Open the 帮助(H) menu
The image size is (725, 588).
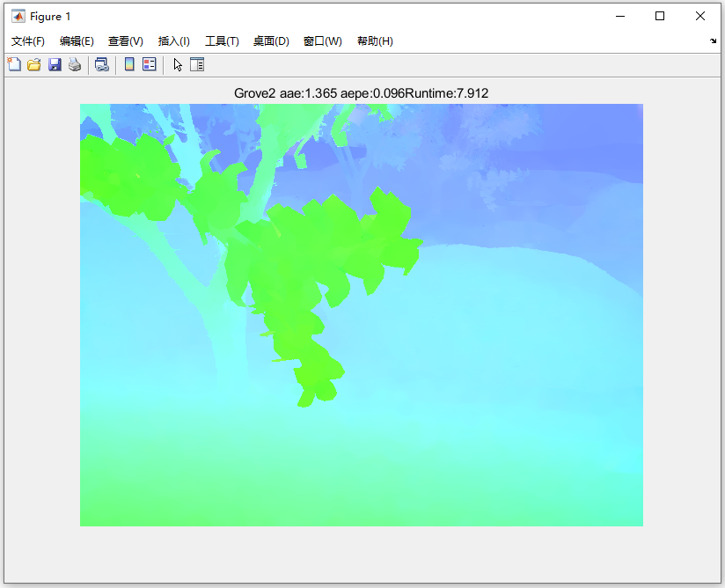(375, 41)
